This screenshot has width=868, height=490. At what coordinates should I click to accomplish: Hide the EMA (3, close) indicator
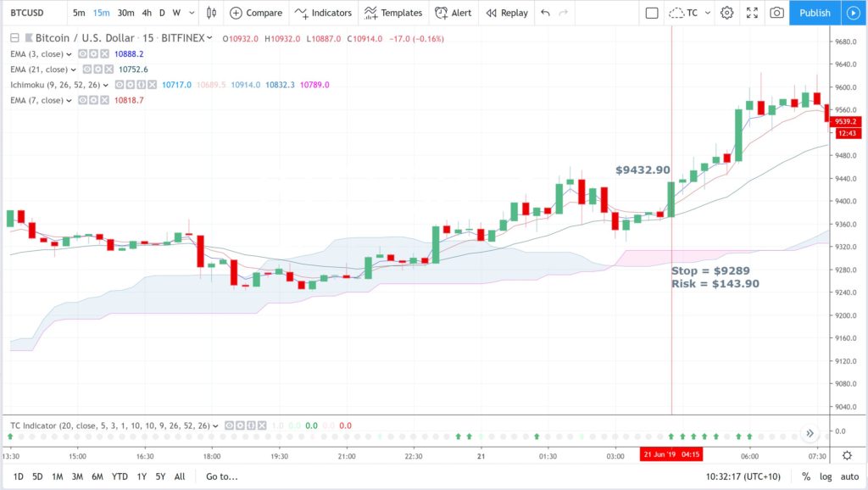pyautogui.click(x=82, y=53)
